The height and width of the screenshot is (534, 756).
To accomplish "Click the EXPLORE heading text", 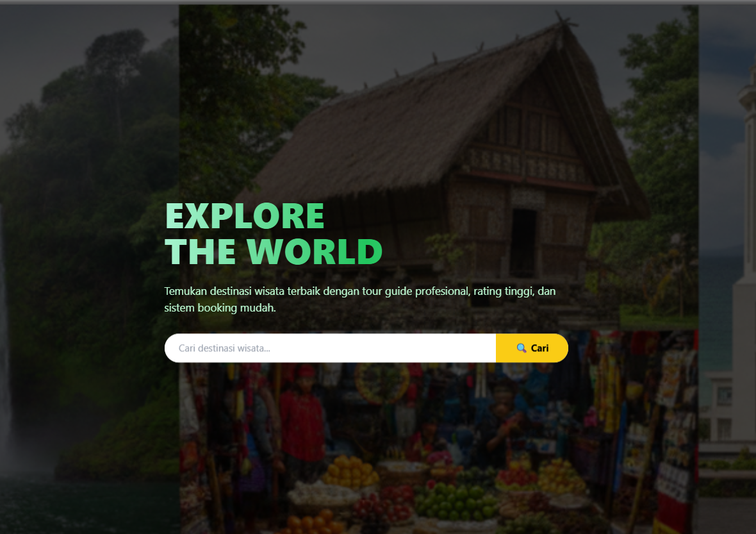I will point(245,215).
